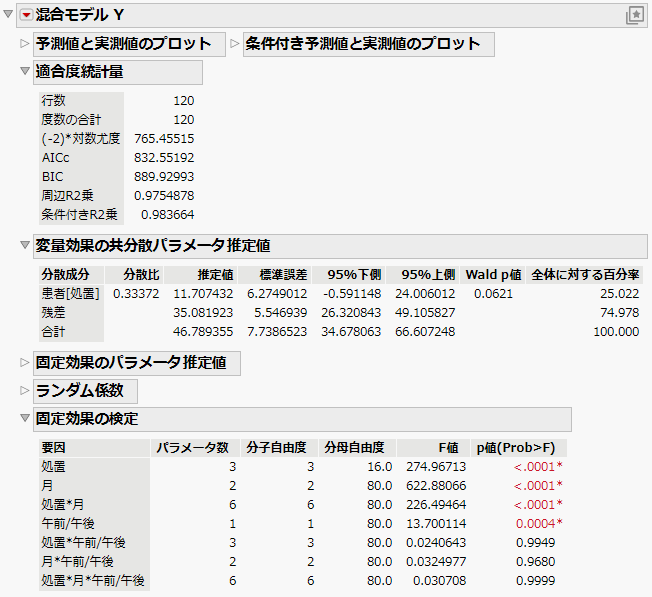Select the 患者[処置] row label
Image resolution: width=652 pixels, height=597 pixels.
(70, 294)
